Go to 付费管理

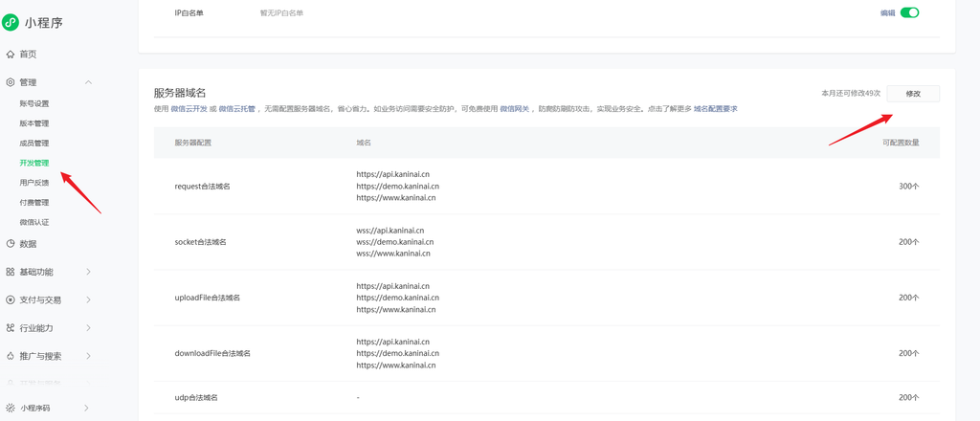pyautogui.click(x=34, y=203)
